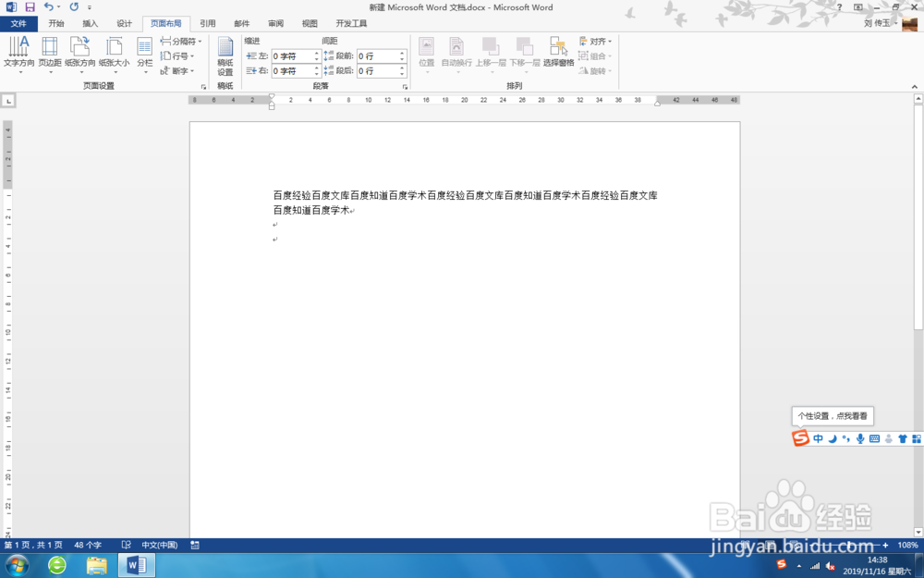Open the File (文件) tab
The width and height of the screenshot is (924, 578).
[18, 24]
